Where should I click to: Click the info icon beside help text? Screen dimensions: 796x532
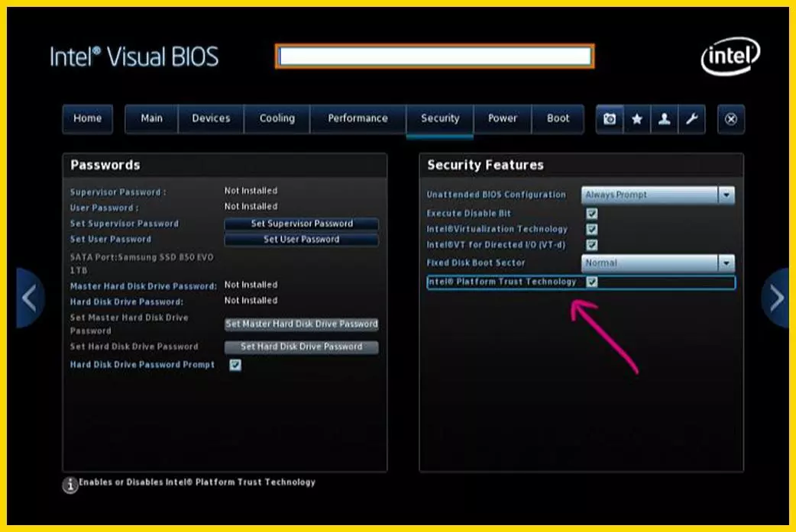pyautogui.click(x=70, y=485)
